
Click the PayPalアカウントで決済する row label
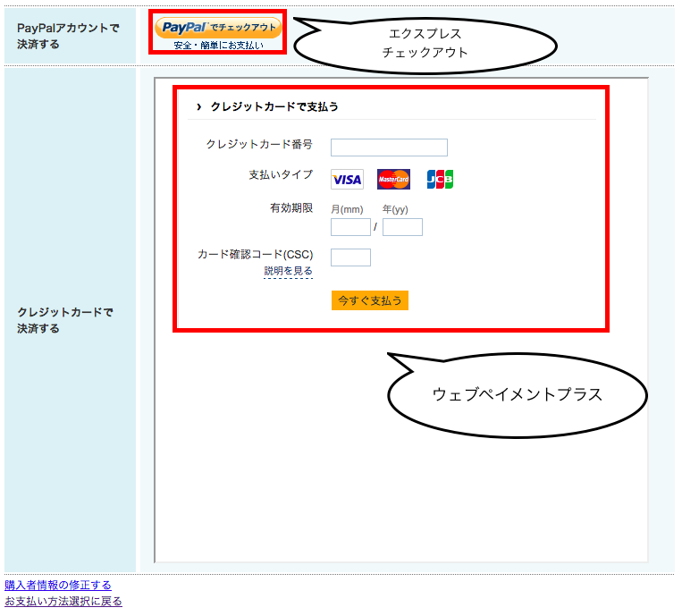point(68,36)
